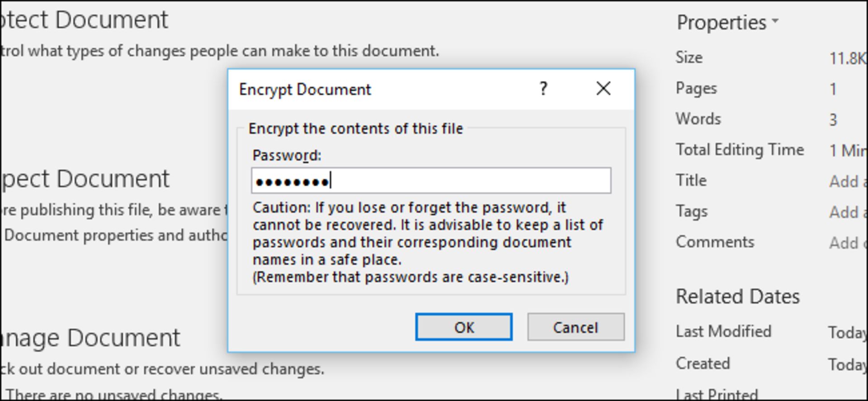Select the Manage Document heading

click(x=90, y=338)
